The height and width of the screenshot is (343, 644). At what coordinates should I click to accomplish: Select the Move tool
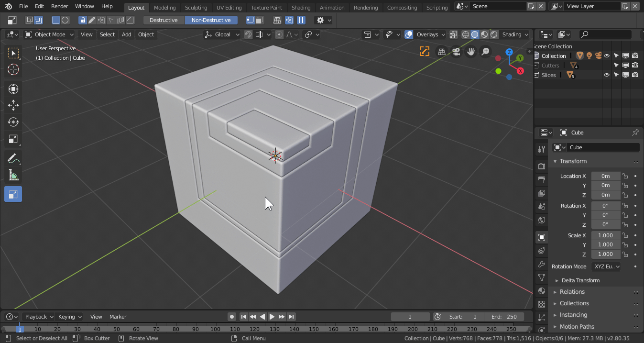pyautogui.click(x=13, y=105)
